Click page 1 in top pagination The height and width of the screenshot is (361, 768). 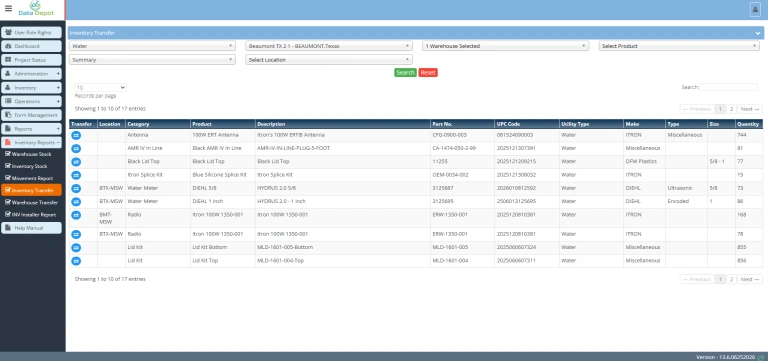pos(720,109)
